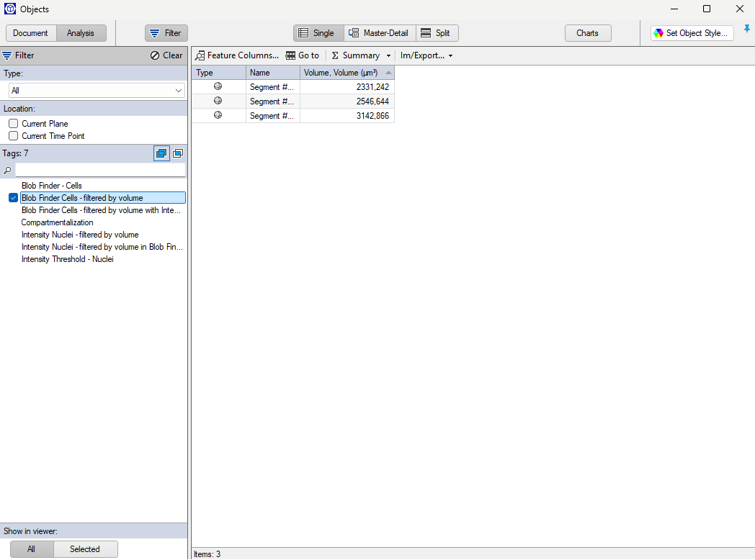
Task: Click the search magnifier in the Tags panel
Action: (x=6, y=170)
